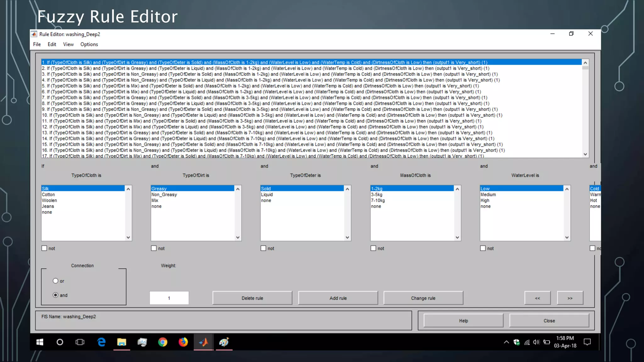Viewport: 644px width, 362px height.
Task: Select 7-10kg in MassOfCloth list
Action: 412,200
